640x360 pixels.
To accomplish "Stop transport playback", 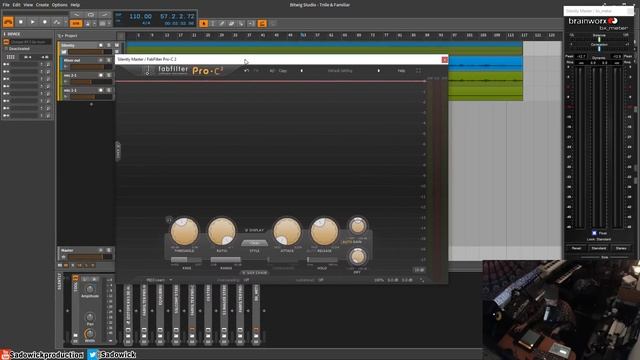I will point(21,22).
